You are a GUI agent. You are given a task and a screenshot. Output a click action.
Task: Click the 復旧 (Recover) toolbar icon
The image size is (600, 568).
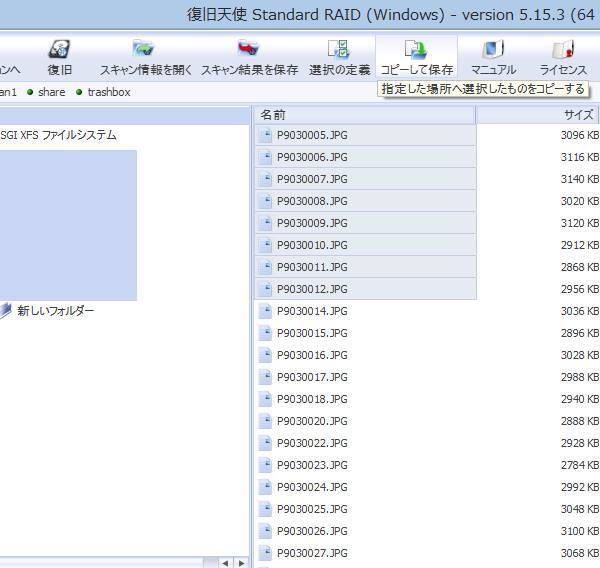[60, 57]
